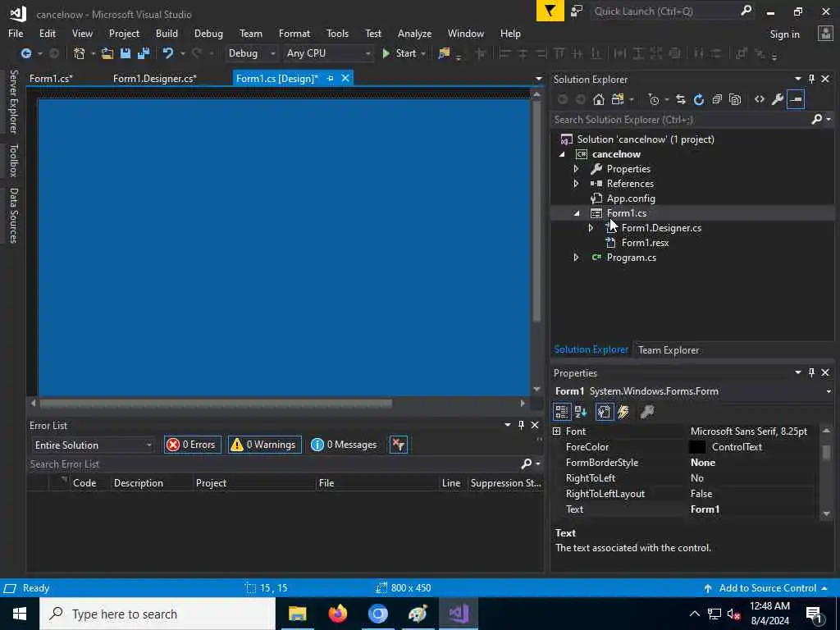Click the Search Error List field
840x630 pixels.
[273, 464]
